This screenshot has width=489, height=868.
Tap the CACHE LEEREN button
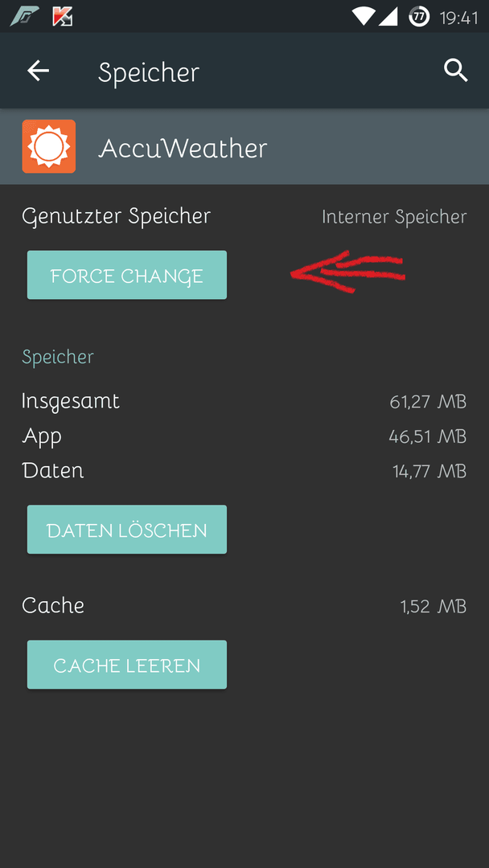127,665
